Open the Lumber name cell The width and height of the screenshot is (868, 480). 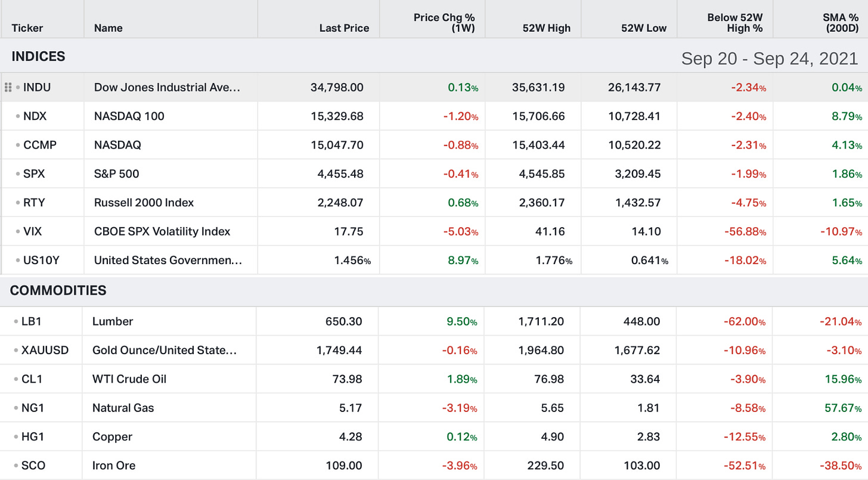tap(113, 321)
